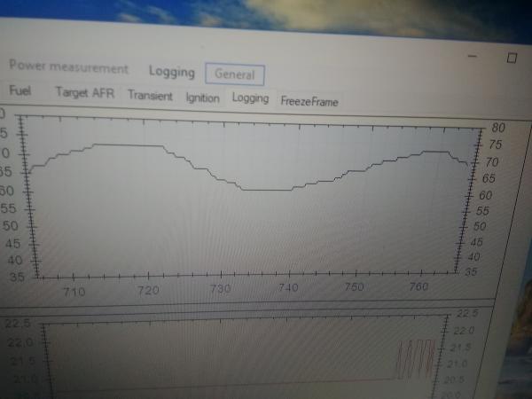Viewport: 532px width, 399px height.
Task: Click the 730 mark on the upper graph x-axis
Action: click(x=220, y=289)
